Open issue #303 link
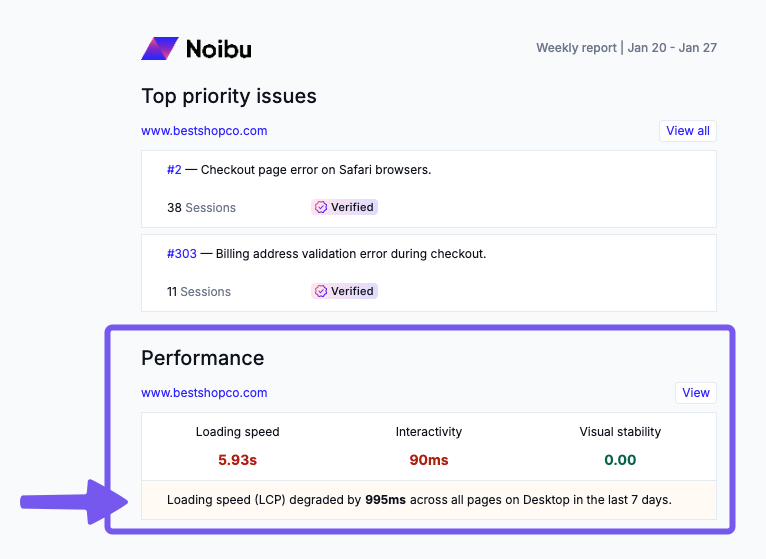The width and height of the screenshot is (766, 559). click(x=181, y=254)
